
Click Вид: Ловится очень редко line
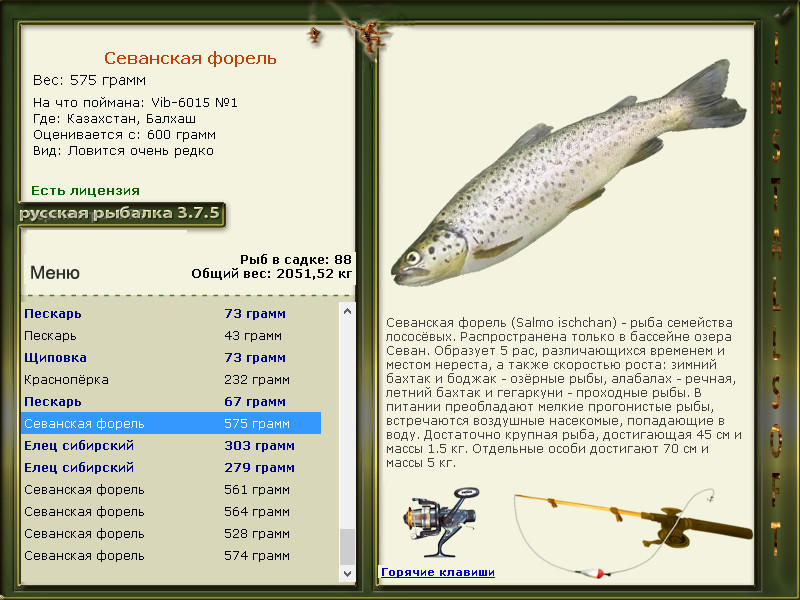[123, 151]
